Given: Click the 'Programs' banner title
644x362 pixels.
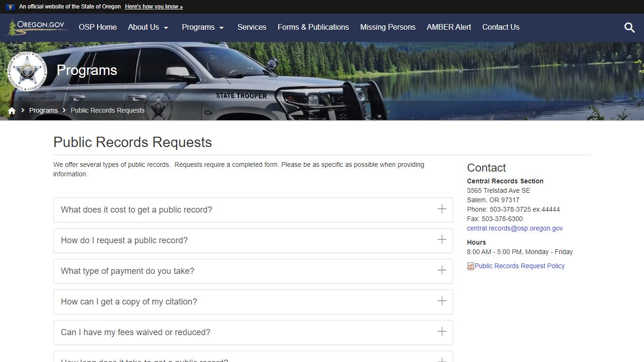Looking at the screenshot, I should (87, 70).
